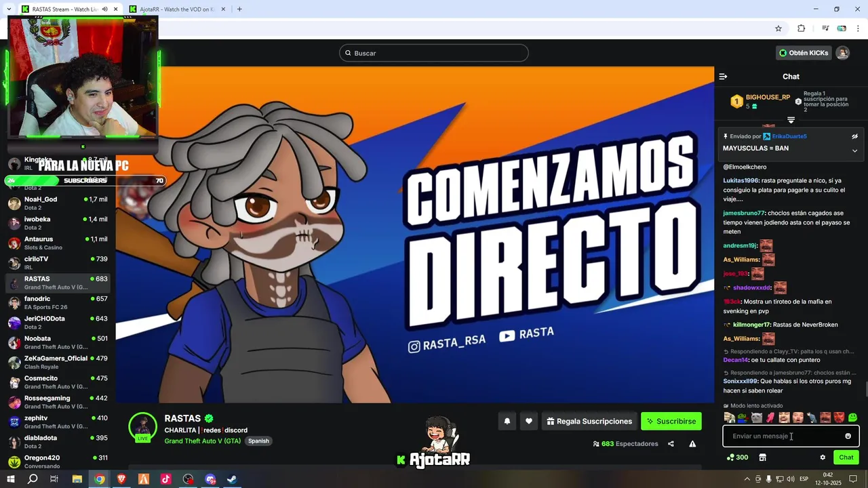Pick the green frog quick emote
The image size is (868, 488).
pyautogui.click(x=743, y=418)
